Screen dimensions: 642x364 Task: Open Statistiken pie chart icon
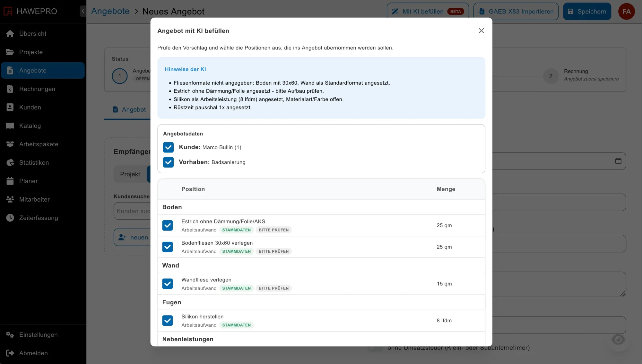pos(10,162)
